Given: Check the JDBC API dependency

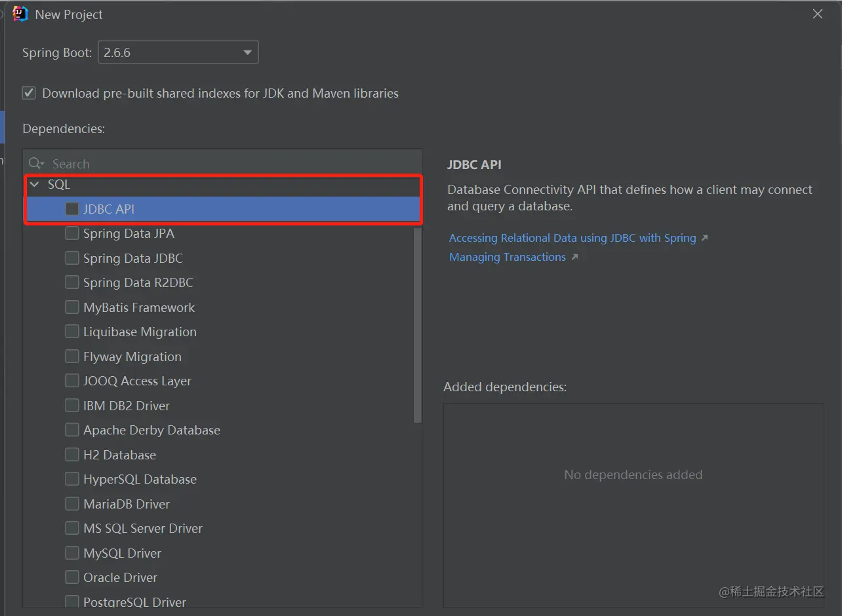Looking at the screenshot, I should pyautogui.click(x=72, y=209).
